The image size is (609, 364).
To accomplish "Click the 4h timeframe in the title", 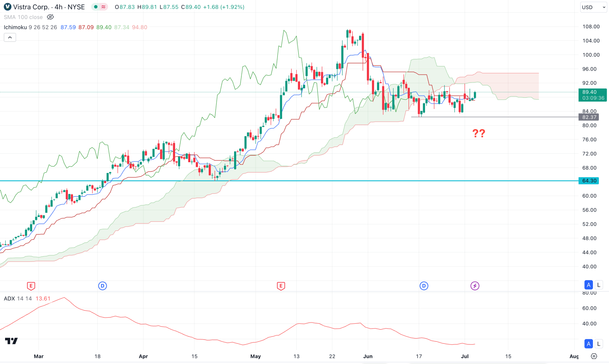I will [58, 7].
